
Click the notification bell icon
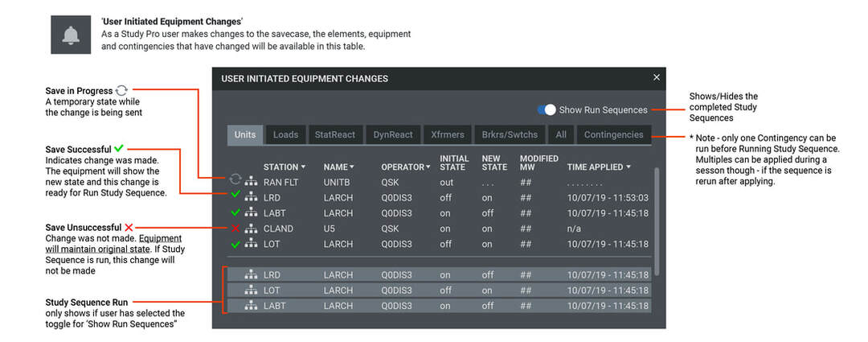[72, 35]
